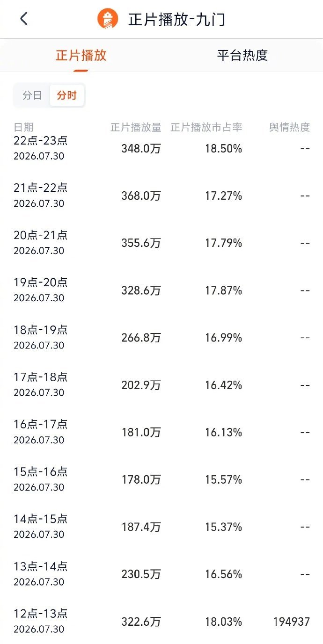
Task: Tap the 日期 column header
Action: click(23, 127)
